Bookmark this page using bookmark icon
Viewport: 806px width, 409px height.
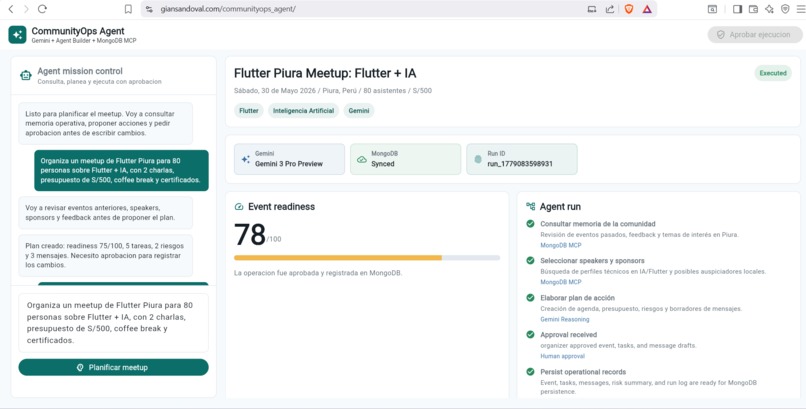coord(129,9)
